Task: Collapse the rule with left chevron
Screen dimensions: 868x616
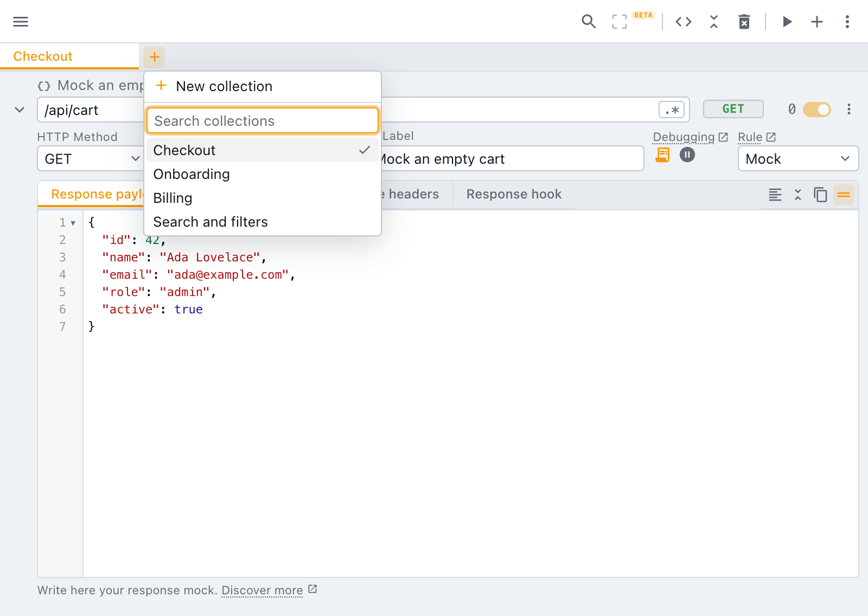Action: pos(20,110)
